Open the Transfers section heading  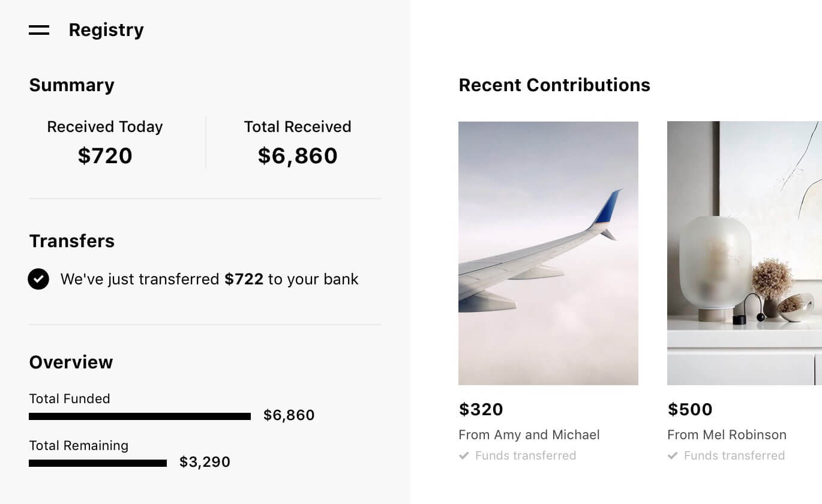click(71, 241)
